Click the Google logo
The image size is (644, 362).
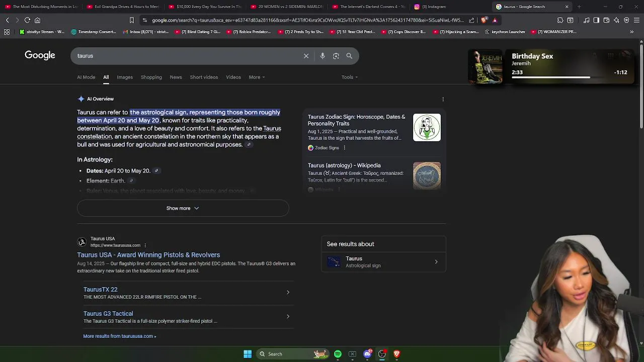pos(40,55)
